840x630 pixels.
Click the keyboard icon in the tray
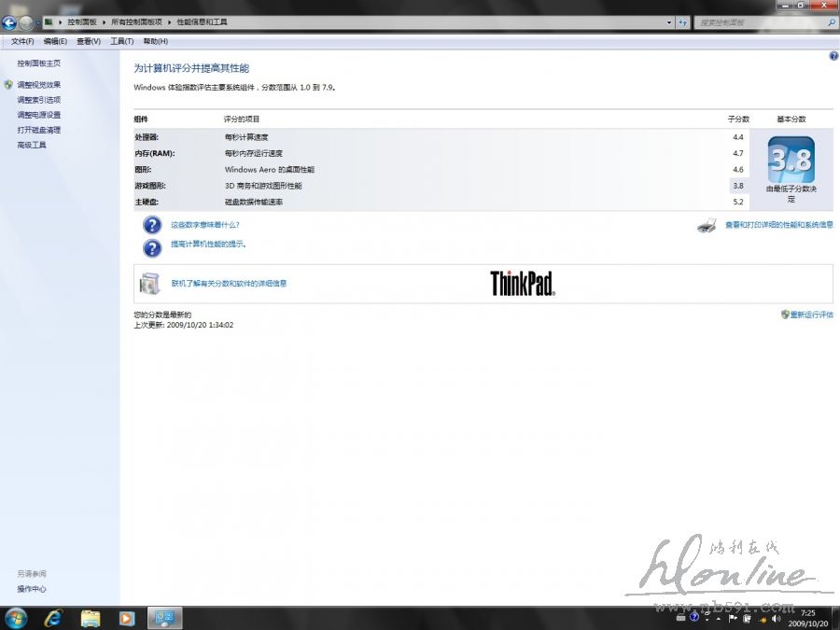click(x=681, y=618)
